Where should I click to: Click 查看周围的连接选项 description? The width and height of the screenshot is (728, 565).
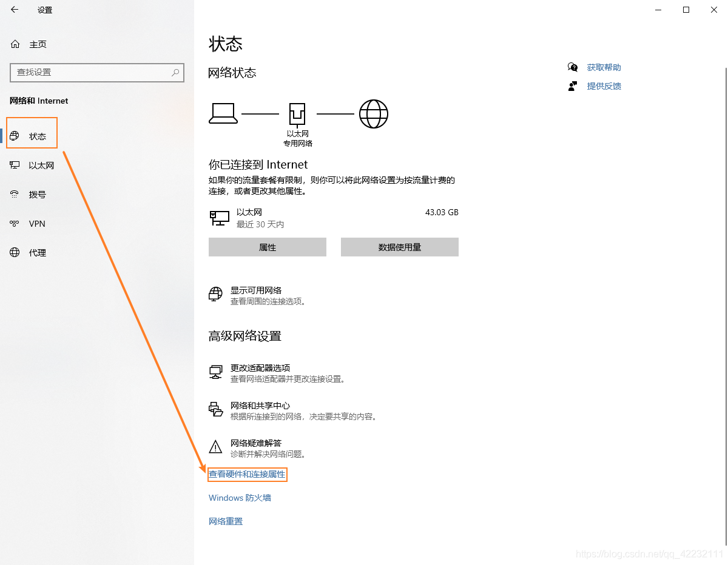268,301
